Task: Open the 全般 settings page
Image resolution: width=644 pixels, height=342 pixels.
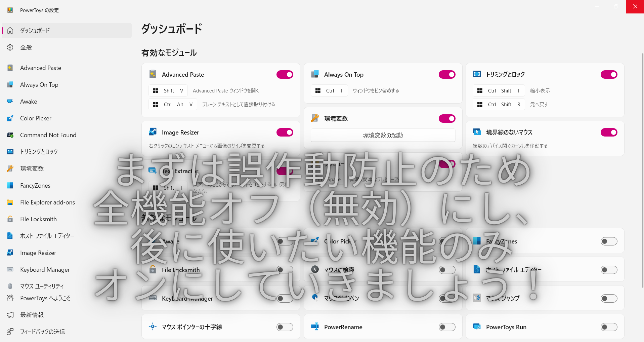Action: click(x=67, y=47)
